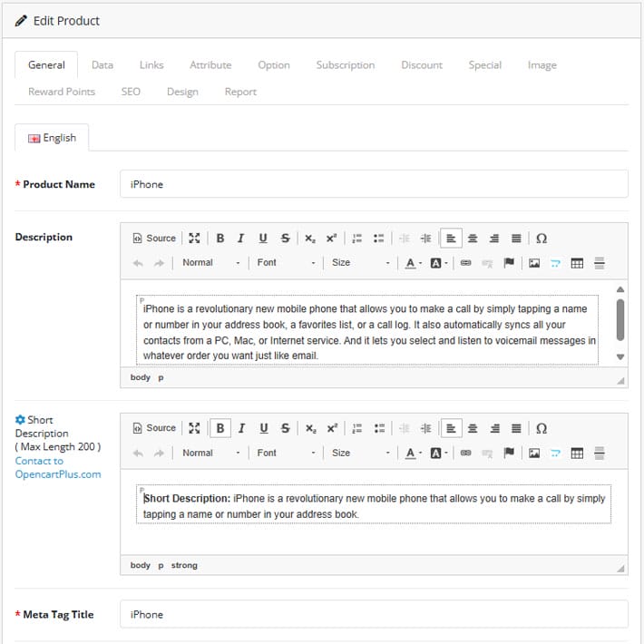Insert anchor flag in Description editor
Screen dimensions: 644x644
tap(509, 263)
